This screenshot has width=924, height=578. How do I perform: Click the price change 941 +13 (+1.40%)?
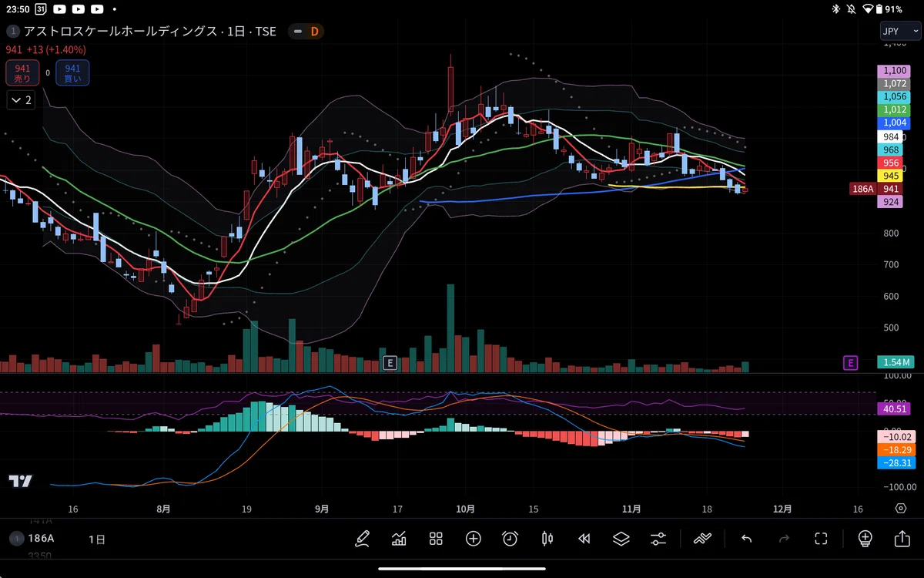[46, 50]
